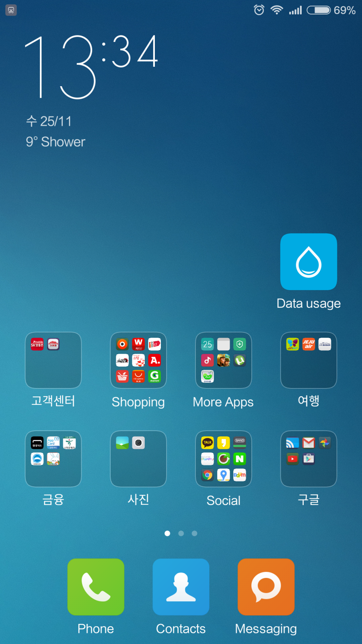Open the Contacts app
The width and height of the screenshot is (362, 644).
[181, 587]
